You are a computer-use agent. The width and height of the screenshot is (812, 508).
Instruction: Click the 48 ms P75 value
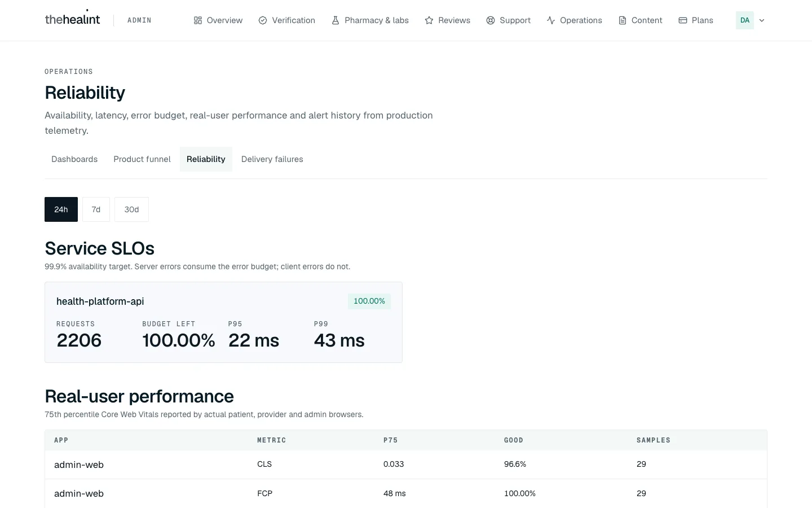[x=395, y=493]
